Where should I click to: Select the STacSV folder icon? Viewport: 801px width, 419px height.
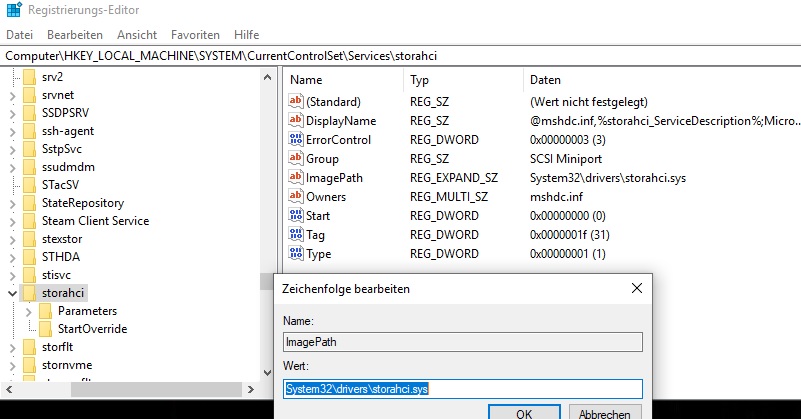pos(30,185)
